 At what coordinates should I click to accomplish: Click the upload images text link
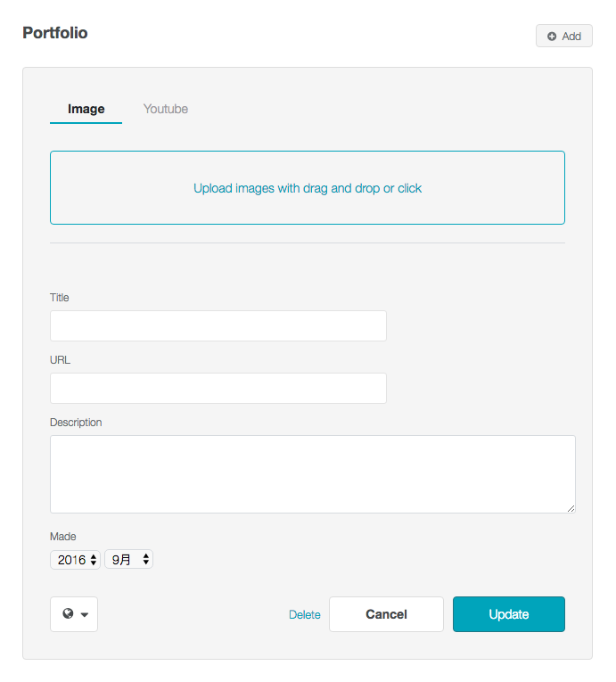tap(308, 188)
